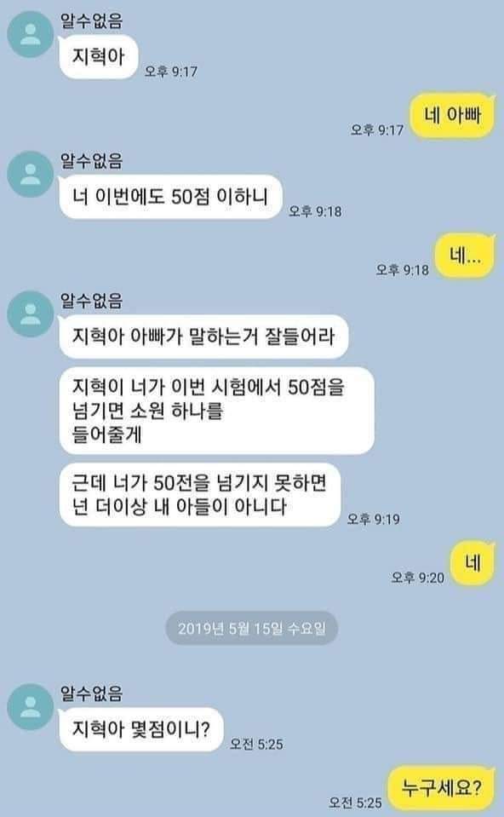
Task: Tap the yellow 네 reply sent at 9:20
Action: (472, 563)
